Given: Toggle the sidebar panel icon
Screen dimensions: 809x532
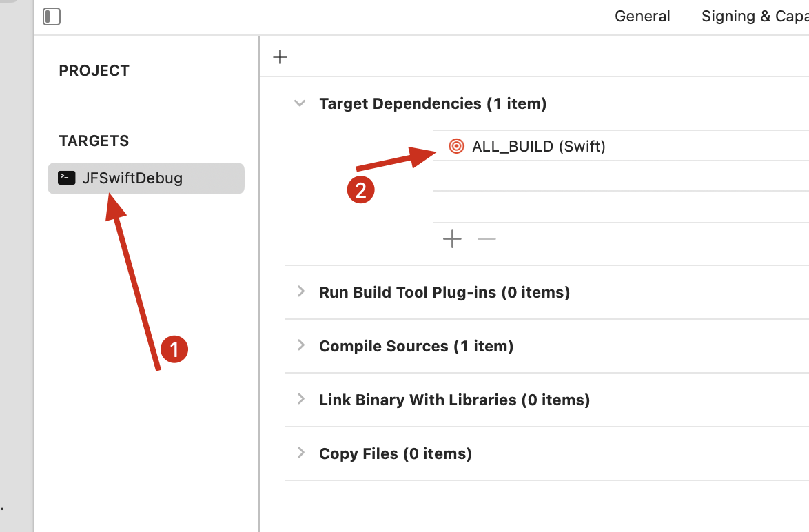Looking at the screenshot, I should [x=52, y=17].
